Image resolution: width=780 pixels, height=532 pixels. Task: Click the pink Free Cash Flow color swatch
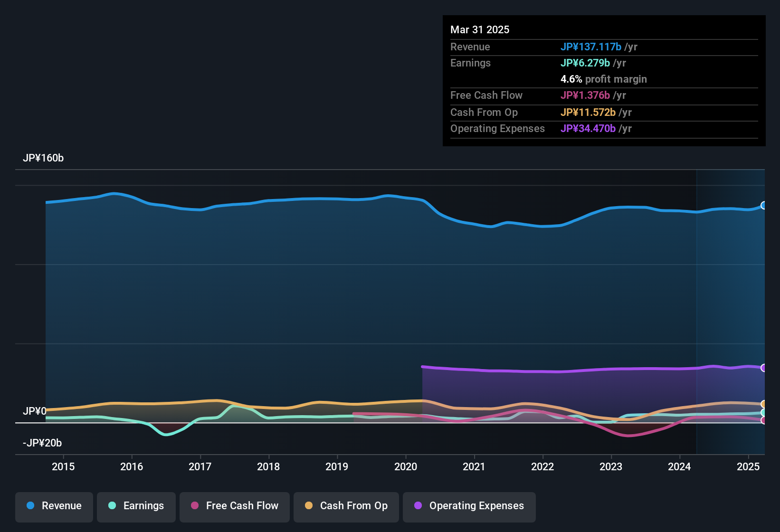pyautogui.click(x=194, y=506)
